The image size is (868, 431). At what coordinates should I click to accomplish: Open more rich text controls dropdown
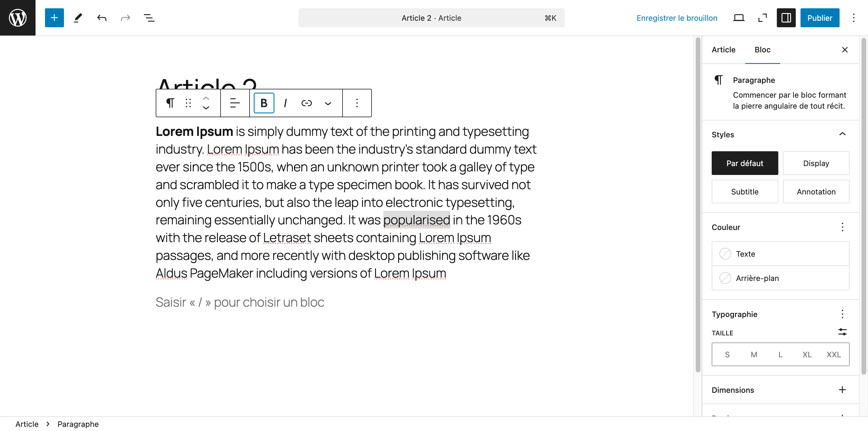click(327, 103)
